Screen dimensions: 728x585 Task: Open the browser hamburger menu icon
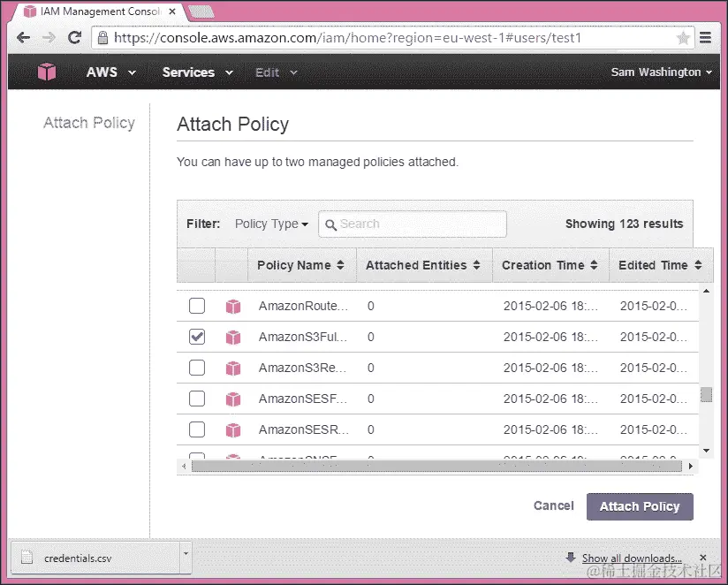[x=707, y=37]
